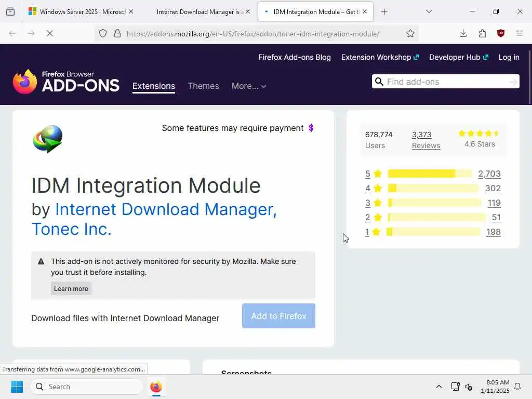Open the clock showing 8:05 AM

pyautogui.click(x=495, y=387)
